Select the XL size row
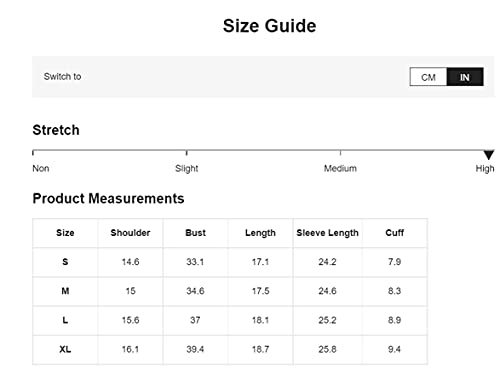500x380 pixels. coord(230,350)
